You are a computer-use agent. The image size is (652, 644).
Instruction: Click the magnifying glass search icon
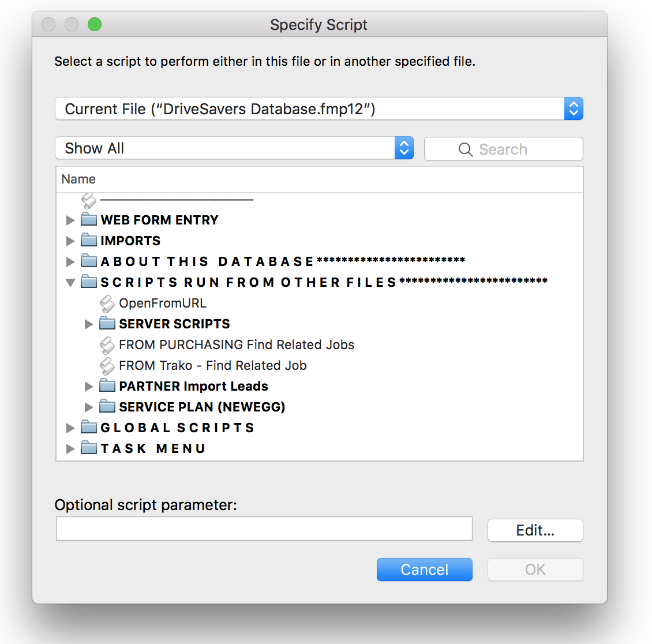[465, 149]
